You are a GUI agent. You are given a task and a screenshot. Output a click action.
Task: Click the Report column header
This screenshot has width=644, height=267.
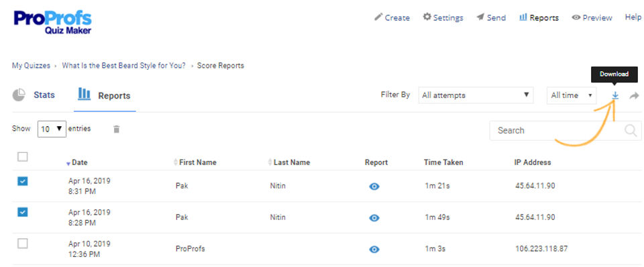tap(376, 162)
